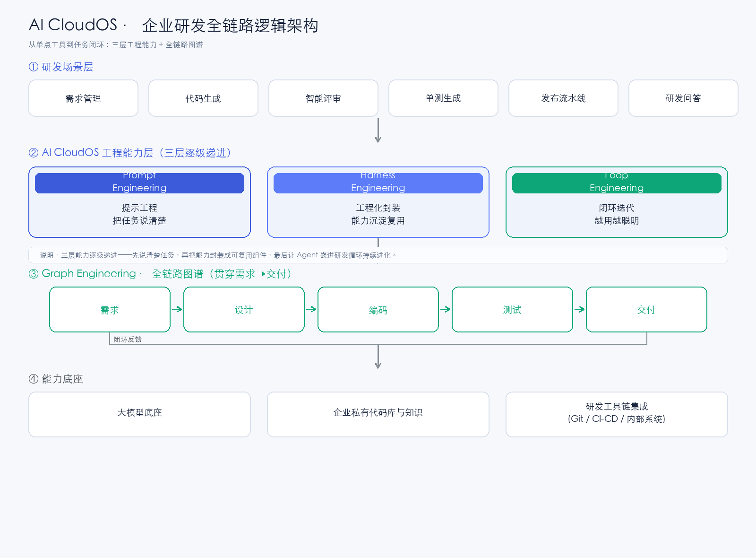Click the 代码生成 card
The height and width of the screenshot is (558, 756).
point(203,98)
